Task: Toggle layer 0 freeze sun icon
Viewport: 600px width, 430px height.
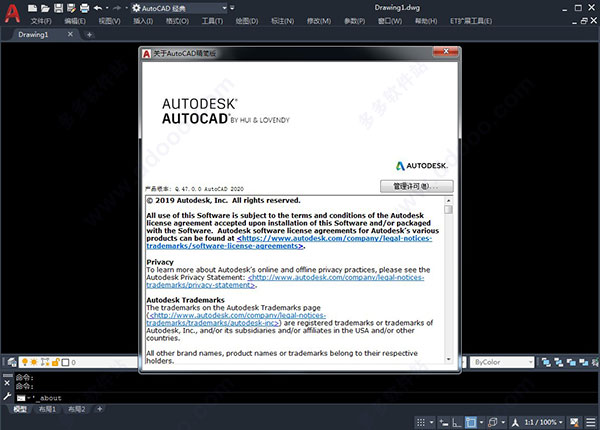Action: (x=34, y=362)
